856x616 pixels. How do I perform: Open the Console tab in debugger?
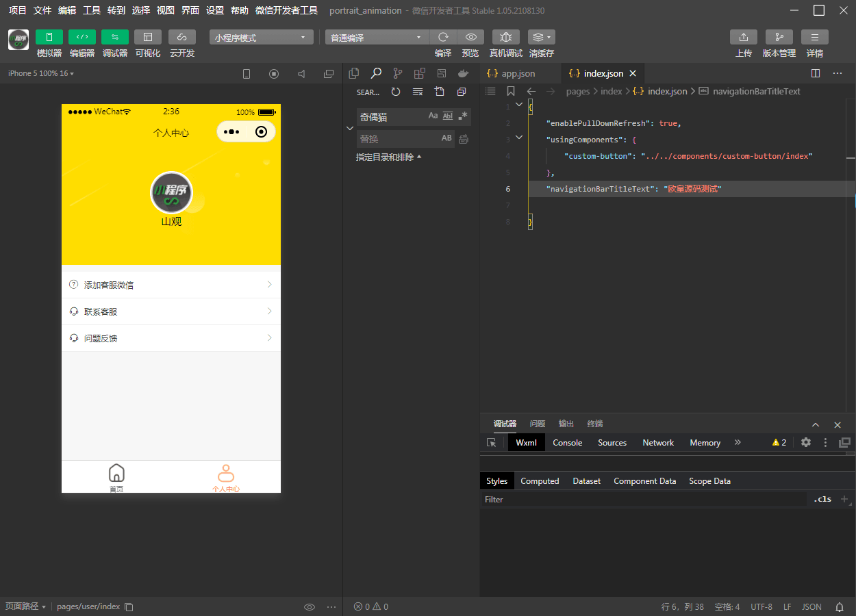[x=567, y=443]
